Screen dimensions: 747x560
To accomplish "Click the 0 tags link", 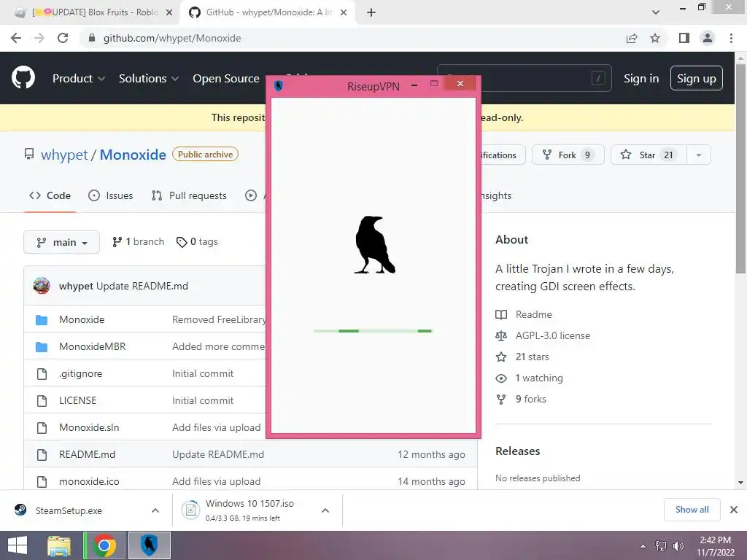I will click(197, 242).
